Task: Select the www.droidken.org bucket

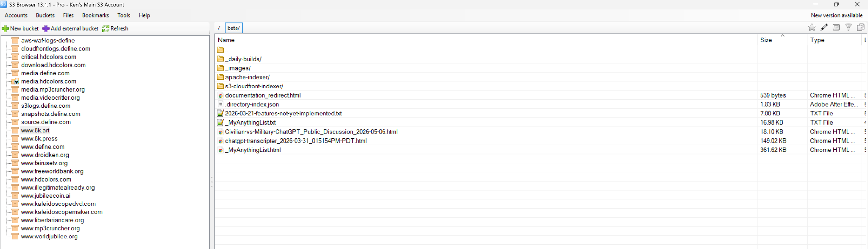Action: [x=45, y=155]
